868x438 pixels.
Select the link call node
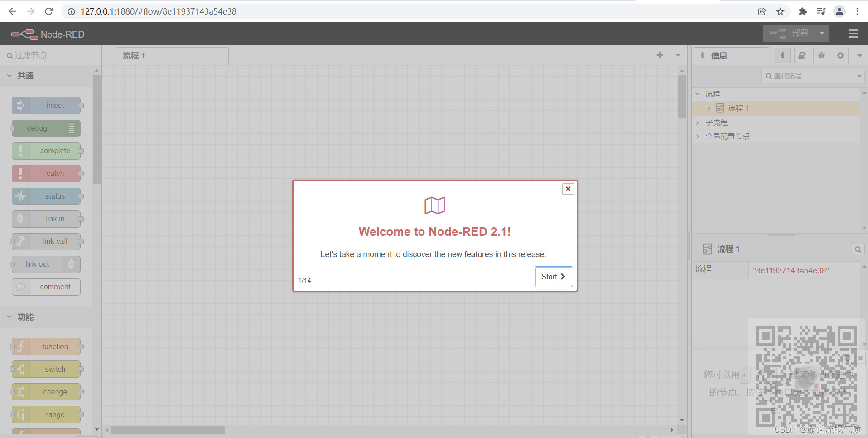(x=46, y=242)
